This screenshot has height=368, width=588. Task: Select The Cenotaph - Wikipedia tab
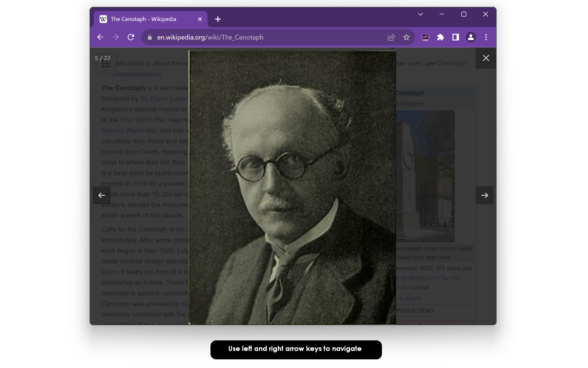tap(151, 19)
